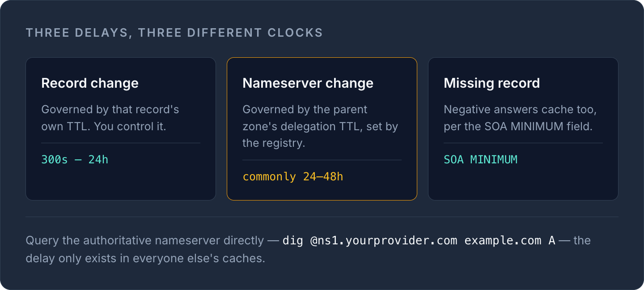Click the "Governed by that record's own TTL" text

click(110, 118)
